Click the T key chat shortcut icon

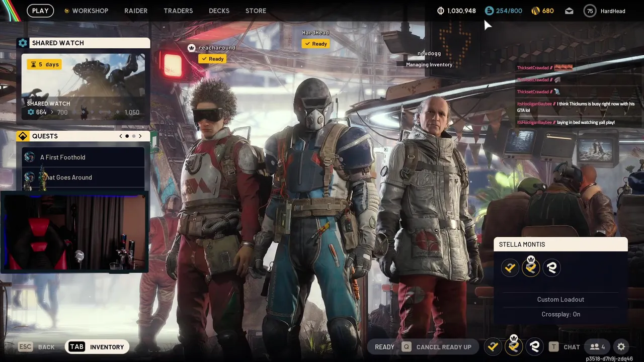pos(553,347)
